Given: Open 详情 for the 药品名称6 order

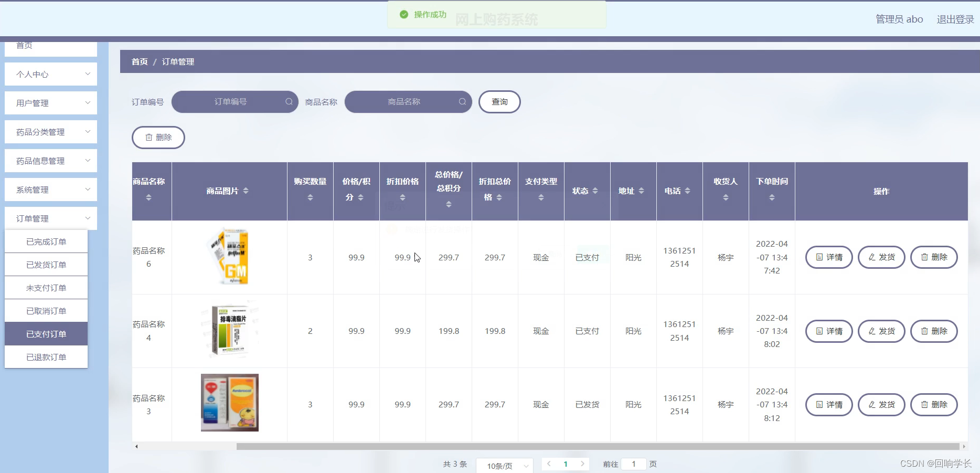Looking at the screenshot, I should [x=828, y=257].
